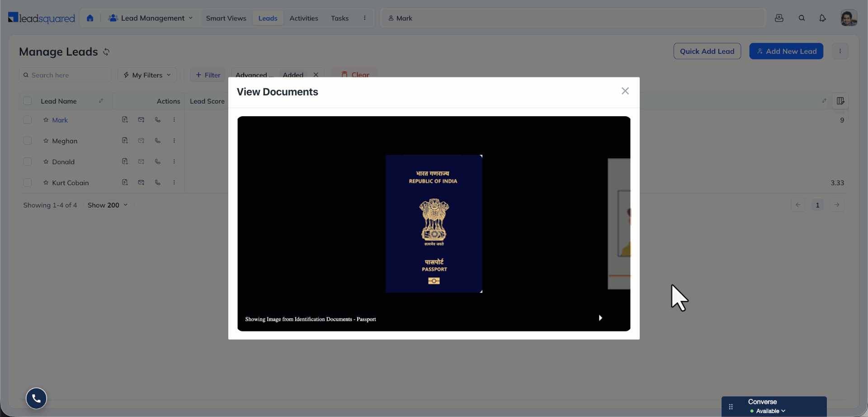Viewport: 868px width, 417px height.
Task: Toggle select all leads checkbox
Action: pyautogui.click(x=28, y=101)
